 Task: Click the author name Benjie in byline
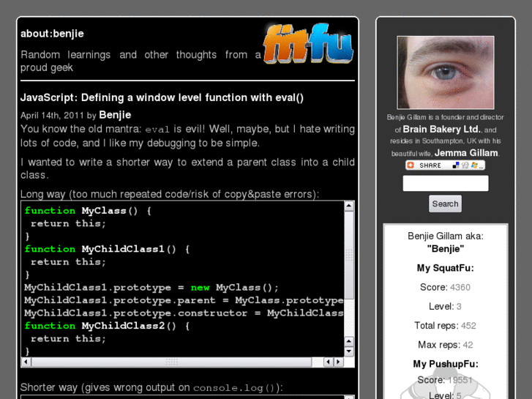click(x=115, y=115)
